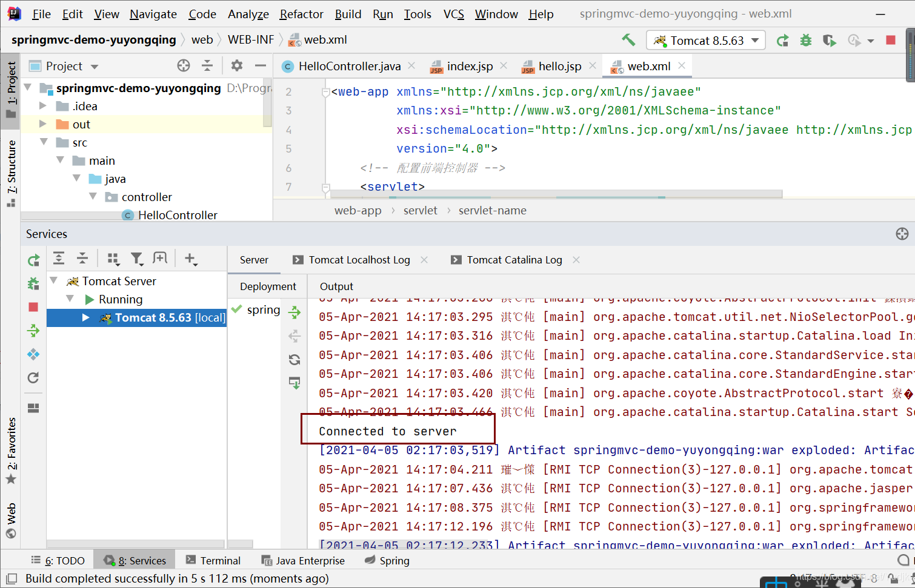Click Run with Coverage shield icon

click(829, 41)
